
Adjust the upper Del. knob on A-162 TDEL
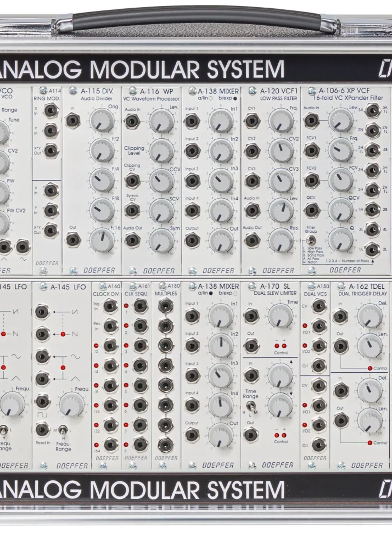pyautogui.click(x=370, y=316)
